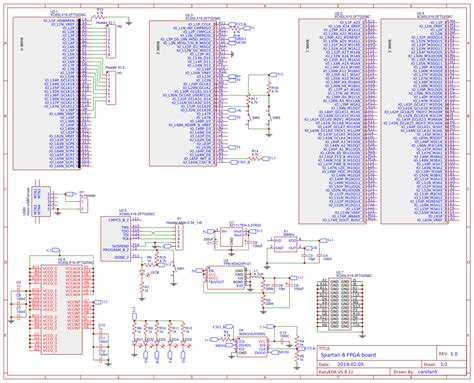Click the LED2 diode symbol
474x383 pixels.
click(146, 342)
